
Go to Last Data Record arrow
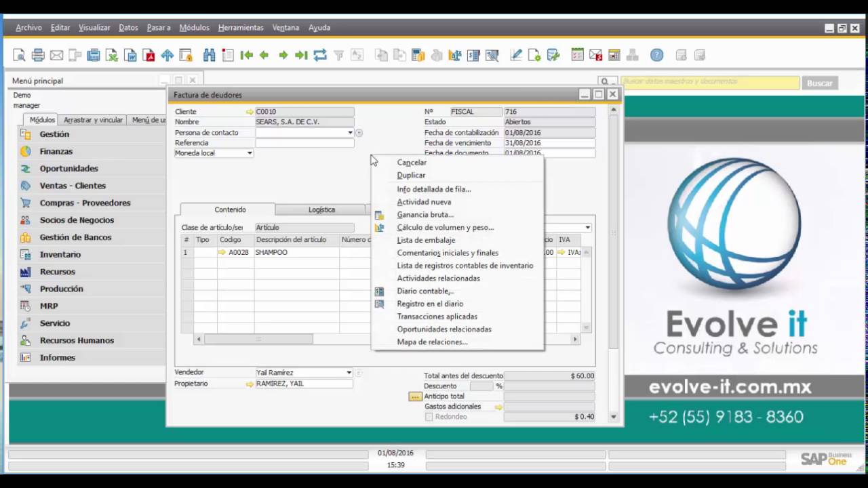click(302, 56)
